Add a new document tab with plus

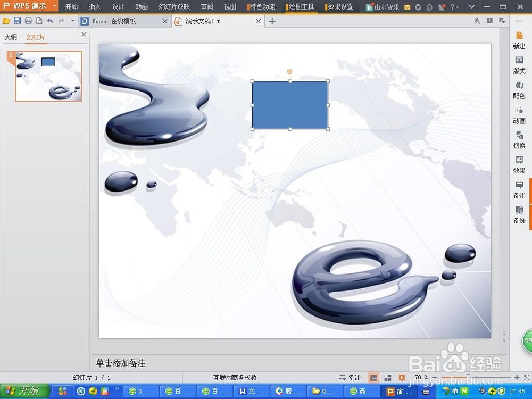[272, 21]
